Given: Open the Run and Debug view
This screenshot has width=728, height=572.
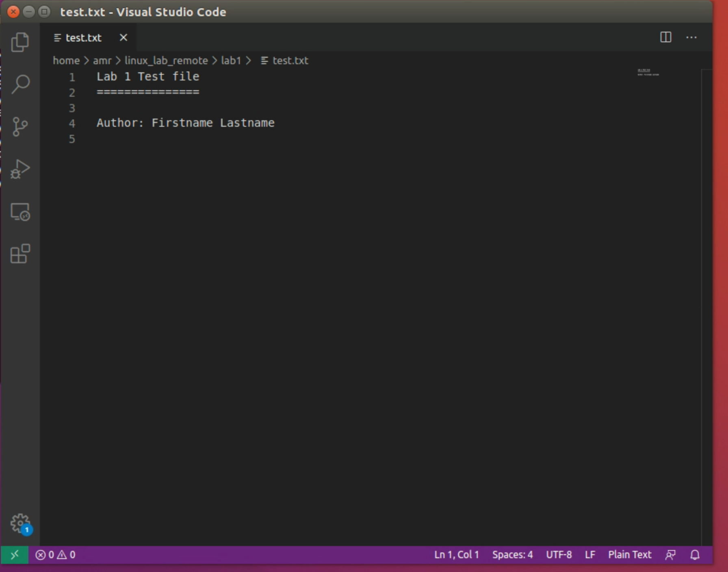Looking at the screenshot, I should pyautogui.click(x=20, y=169).
